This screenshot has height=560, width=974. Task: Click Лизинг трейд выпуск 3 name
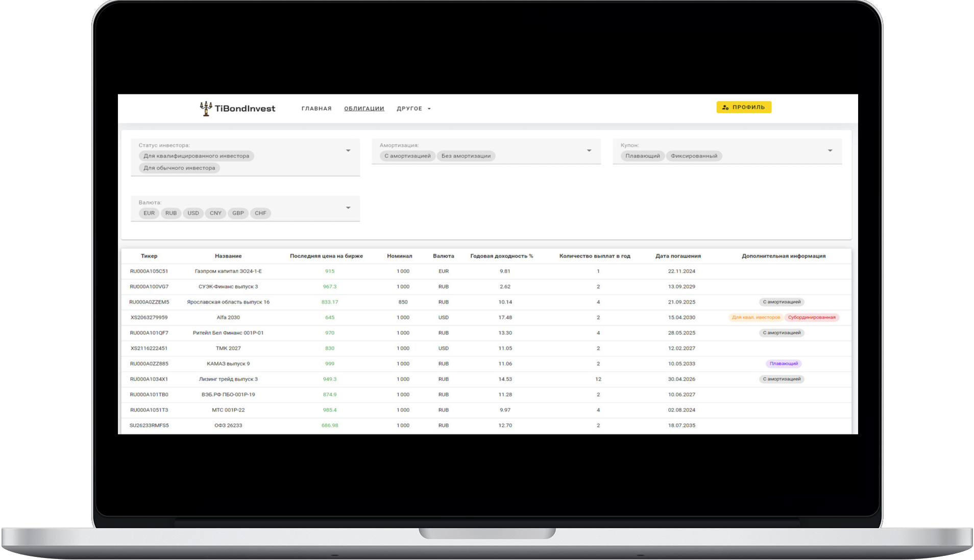point(228,379)
